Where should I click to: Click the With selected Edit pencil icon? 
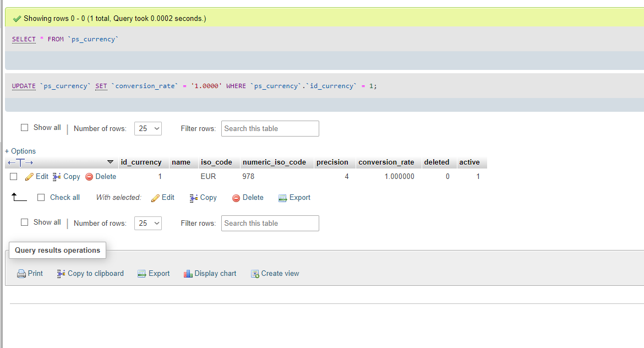click(x=155, y=198)
